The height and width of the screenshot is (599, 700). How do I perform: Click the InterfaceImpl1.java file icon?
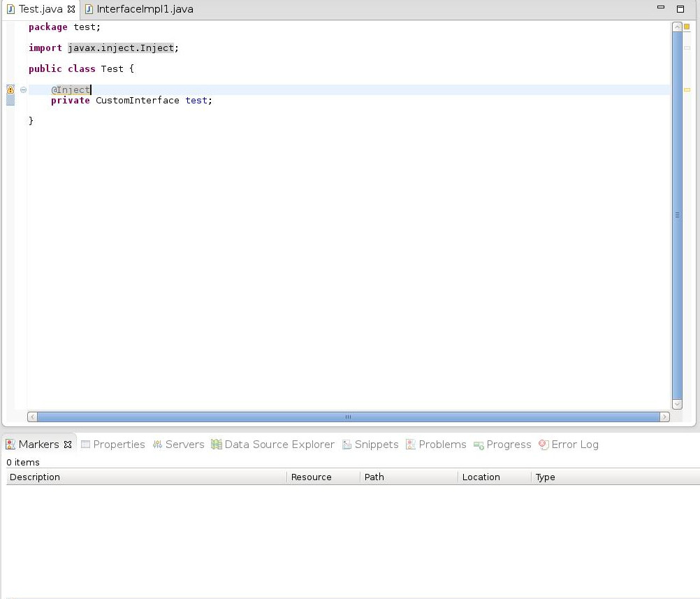point(89,9)
